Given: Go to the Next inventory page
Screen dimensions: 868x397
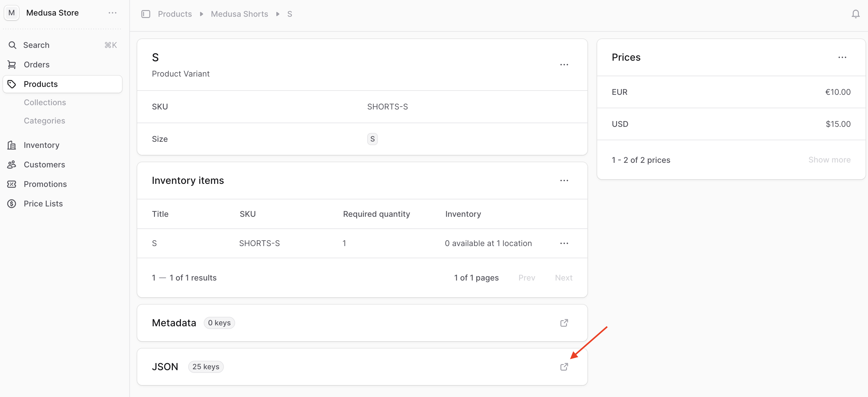Looking at the screenshot, I should (x=563, y=278).
